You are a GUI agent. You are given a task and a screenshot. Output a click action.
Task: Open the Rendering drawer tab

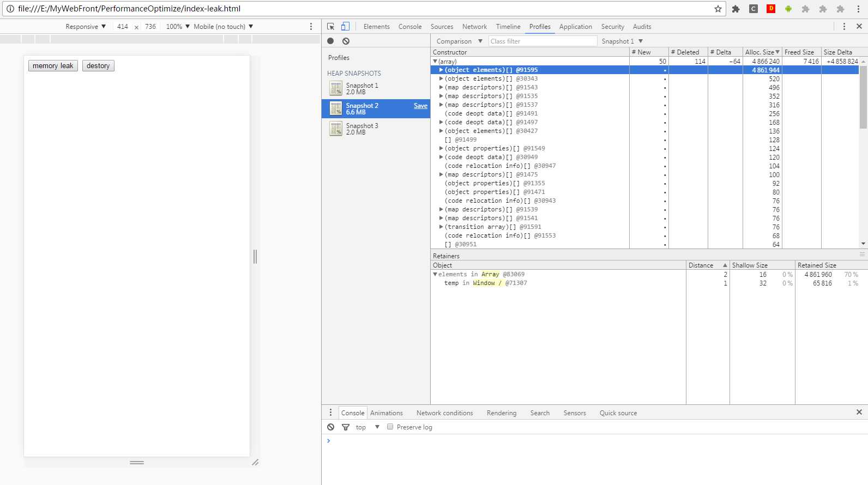tap(502, 413)
